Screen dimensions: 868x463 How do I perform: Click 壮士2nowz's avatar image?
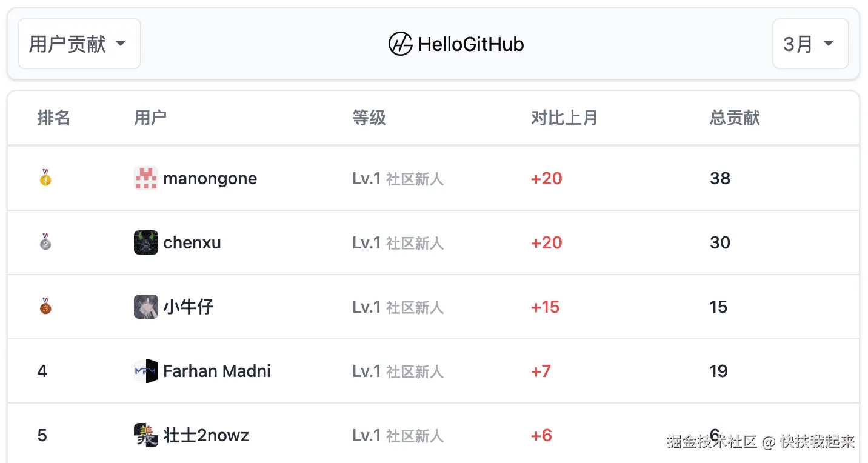(146, 435)
